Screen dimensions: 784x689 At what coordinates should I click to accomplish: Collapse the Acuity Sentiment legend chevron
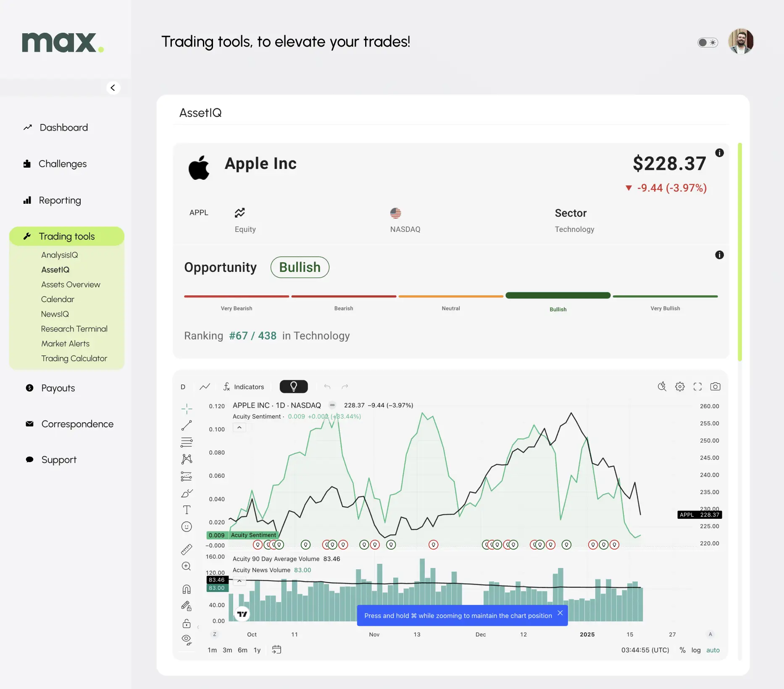pos(239,428)
